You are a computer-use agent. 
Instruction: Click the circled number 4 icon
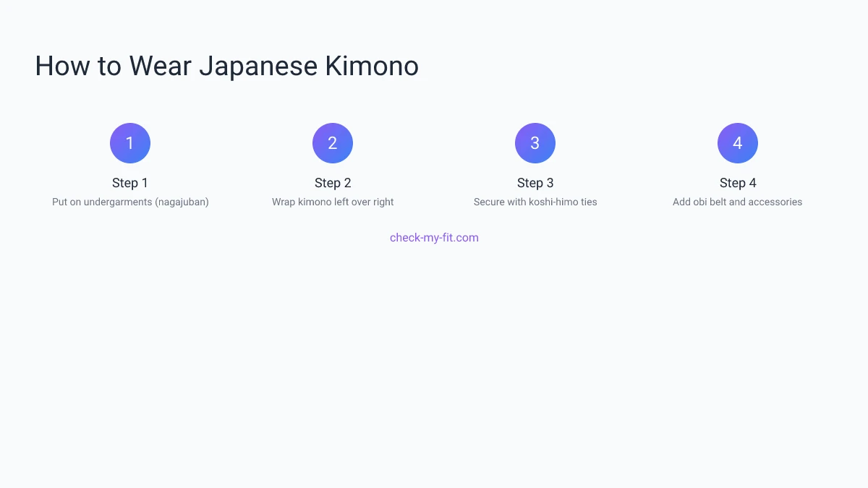tap(738, 142)
